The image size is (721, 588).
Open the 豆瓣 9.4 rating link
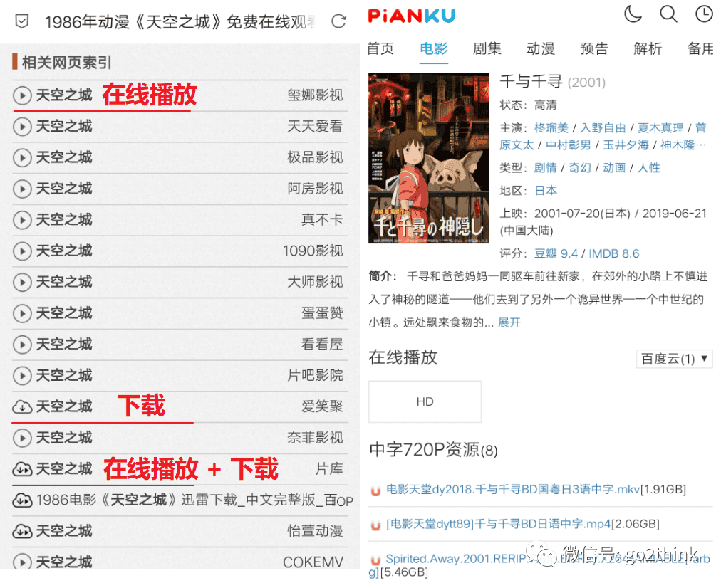click(556, 253)
